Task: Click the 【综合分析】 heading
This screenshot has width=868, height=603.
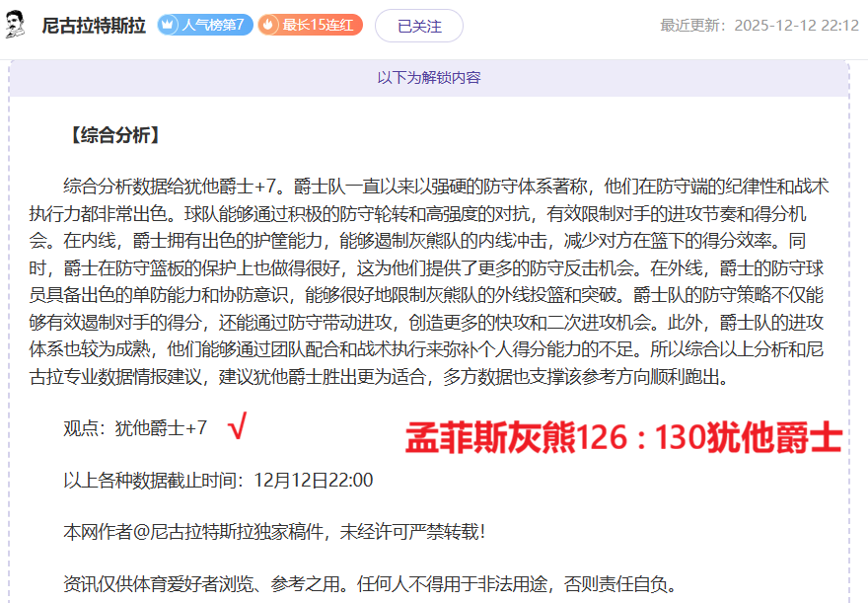Action: click(x=112, y=136)
